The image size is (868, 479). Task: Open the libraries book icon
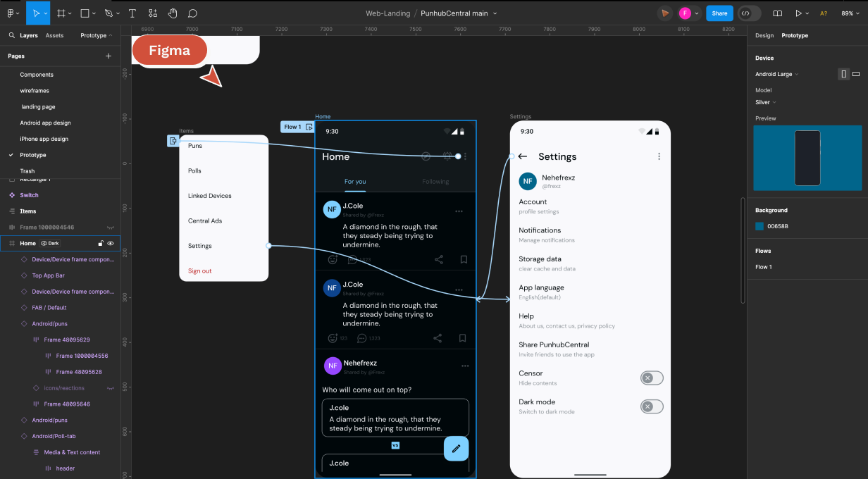[x=778, y=13]
